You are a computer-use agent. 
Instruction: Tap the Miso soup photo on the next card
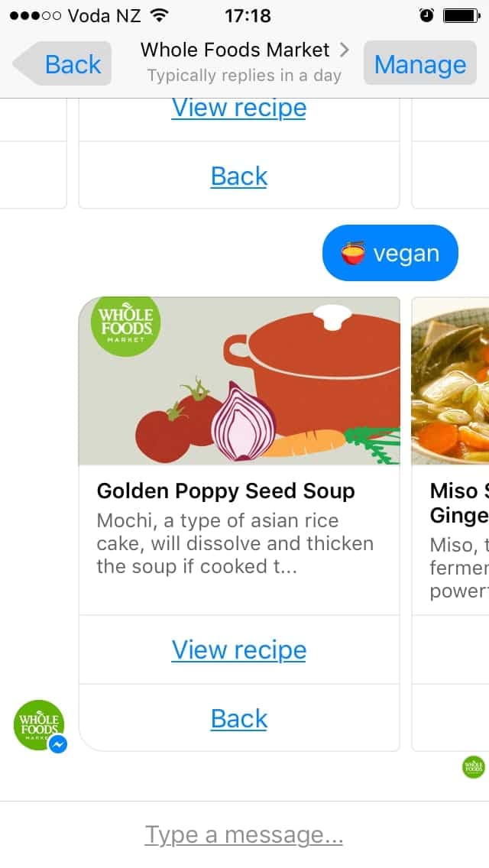click(451, 382)
